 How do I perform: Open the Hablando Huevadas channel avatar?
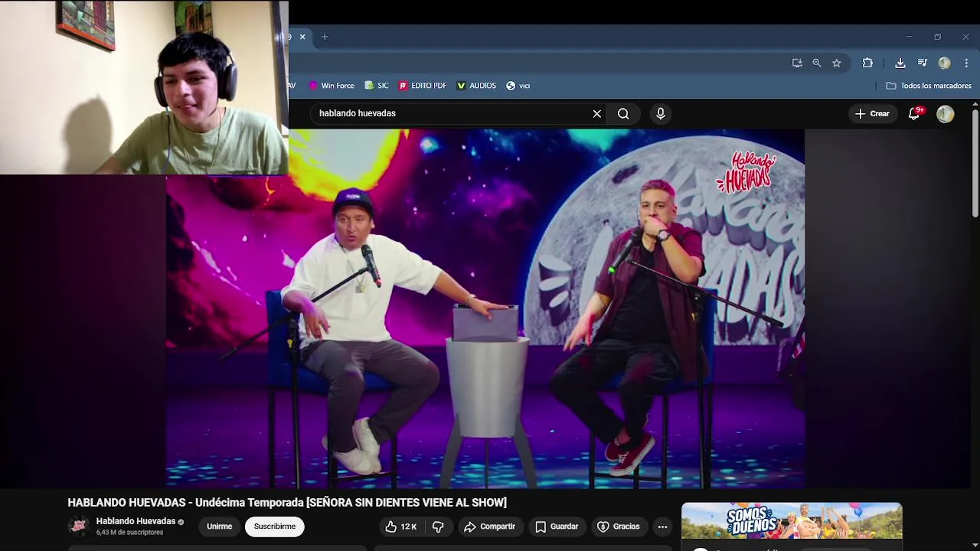[79, 526]
